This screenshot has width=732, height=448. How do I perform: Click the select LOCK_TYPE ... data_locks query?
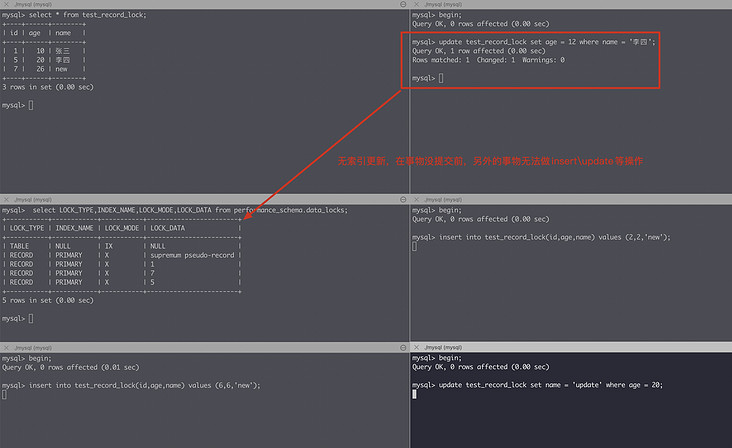190,210
